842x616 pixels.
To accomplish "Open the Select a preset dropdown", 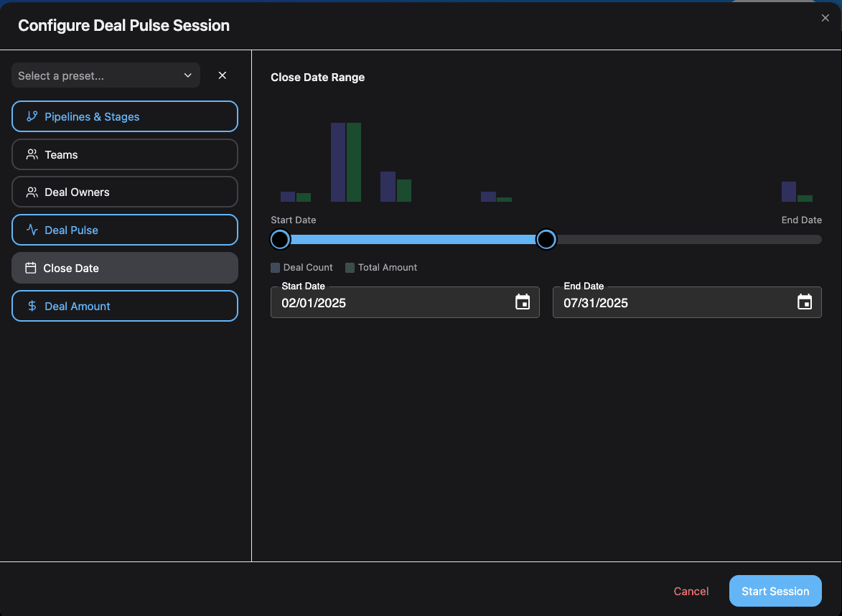I will click(x=106, y=75).
